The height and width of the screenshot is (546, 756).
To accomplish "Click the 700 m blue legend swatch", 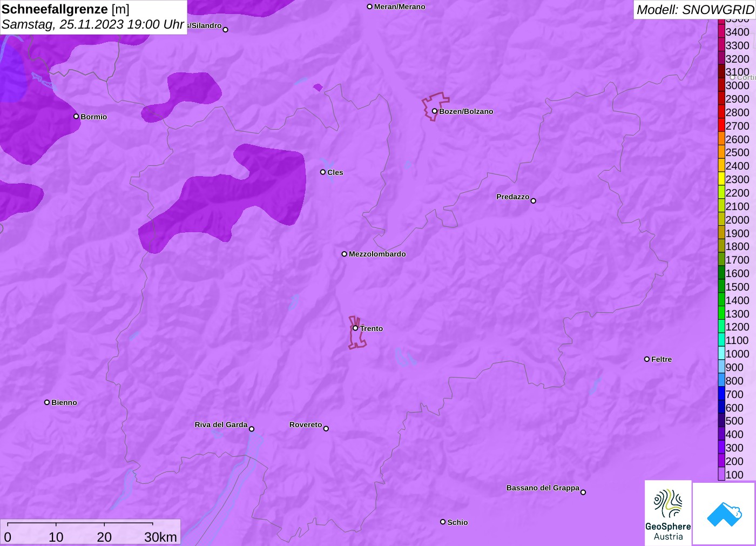I will point(721,394).
